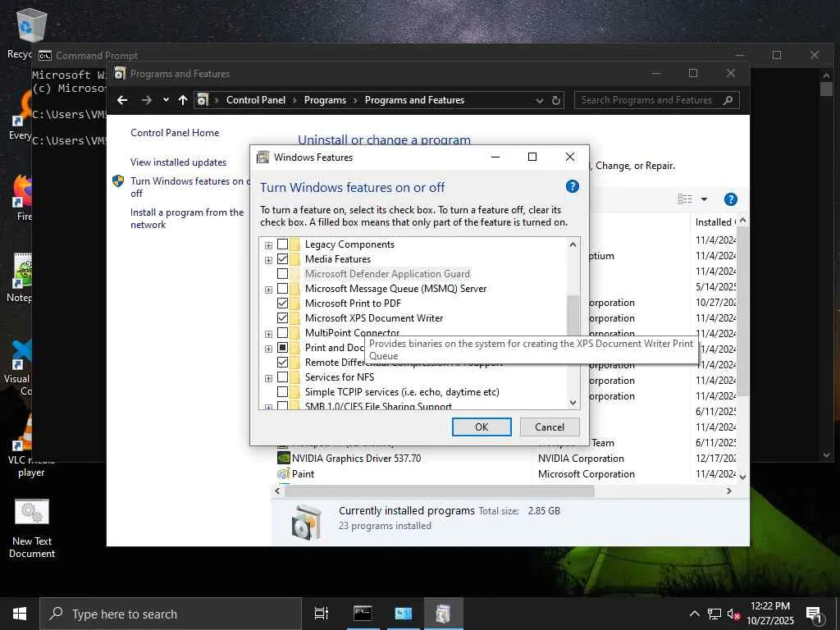Uncheck Remote Differential Compression API Support

(282, 363)
